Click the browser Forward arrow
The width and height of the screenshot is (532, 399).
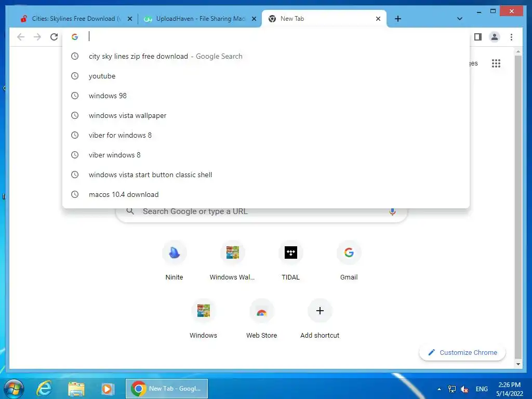click(37, 37)
